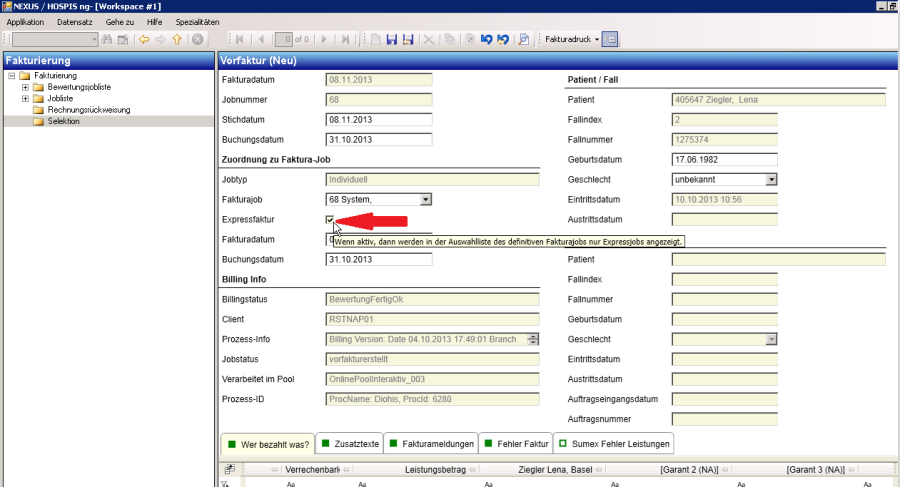
Task: Click the yellow back arrow icon
Action: click(144, 39)
